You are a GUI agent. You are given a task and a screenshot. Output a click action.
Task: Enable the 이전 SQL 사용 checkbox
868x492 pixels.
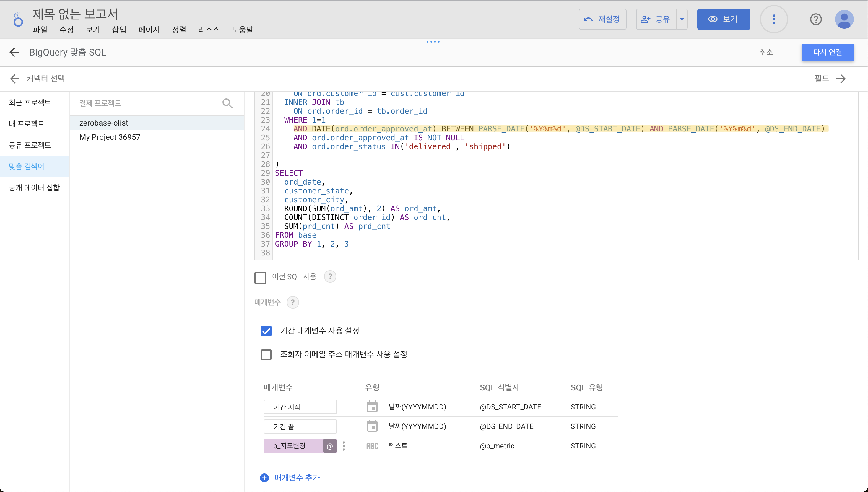(x=260, y=278)
